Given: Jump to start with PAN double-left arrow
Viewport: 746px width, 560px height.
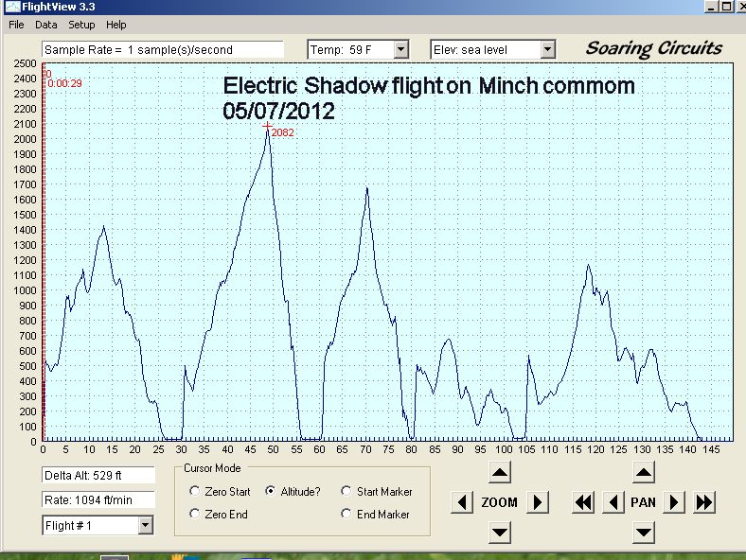Looking at the screenshot, I should (x=583, y=502).
